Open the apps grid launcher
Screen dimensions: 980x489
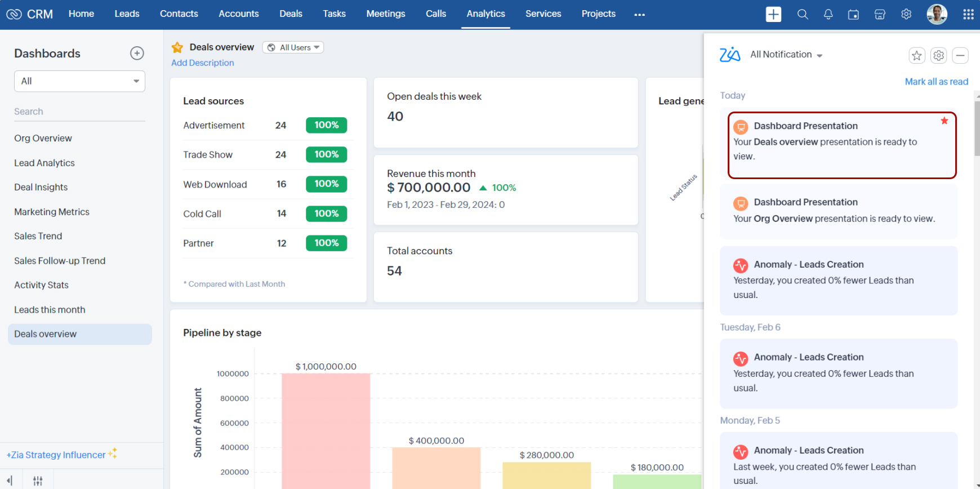968,15
